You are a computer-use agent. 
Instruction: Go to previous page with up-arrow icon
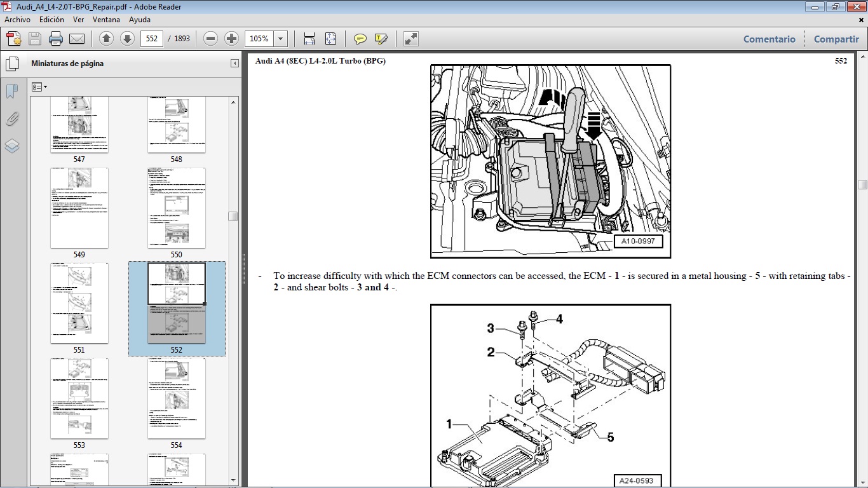pos(105,38)
